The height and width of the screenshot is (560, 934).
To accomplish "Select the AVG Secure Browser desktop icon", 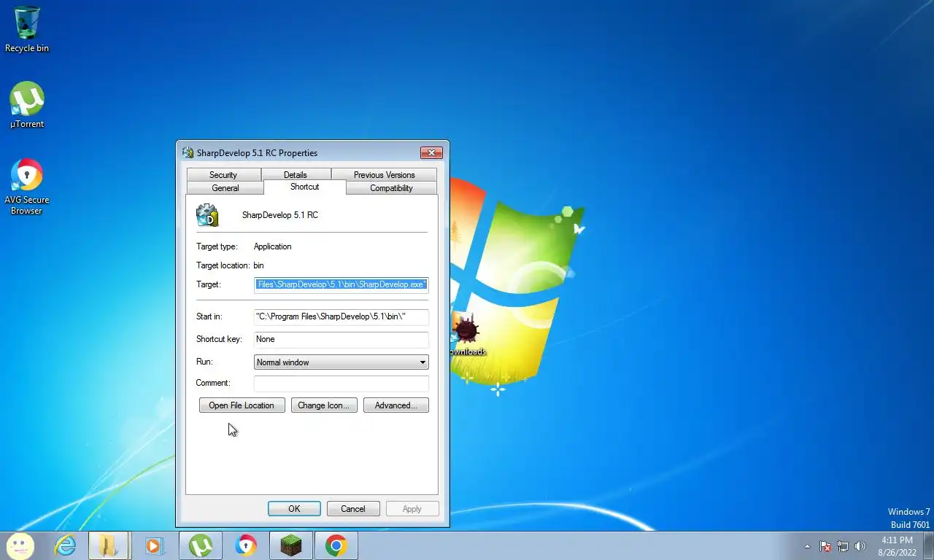I will click(x=27, y=187).
